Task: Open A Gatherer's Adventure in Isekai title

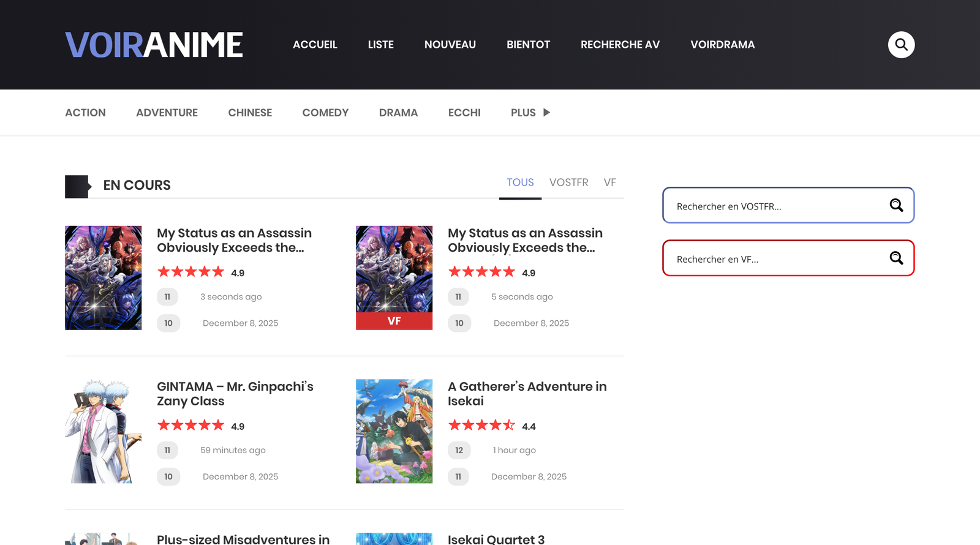Action: (527, 394)
